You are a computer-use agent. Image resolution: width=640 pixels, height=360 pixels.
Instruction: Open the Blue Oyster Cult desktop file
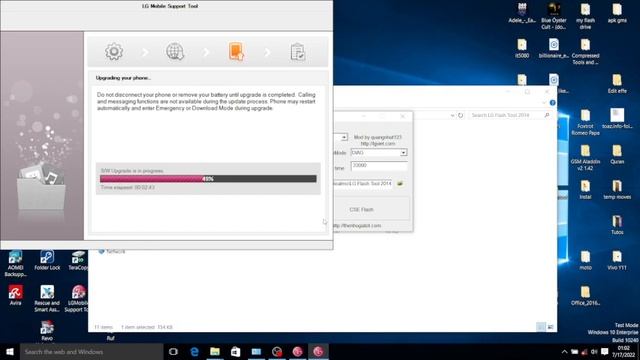553,16
